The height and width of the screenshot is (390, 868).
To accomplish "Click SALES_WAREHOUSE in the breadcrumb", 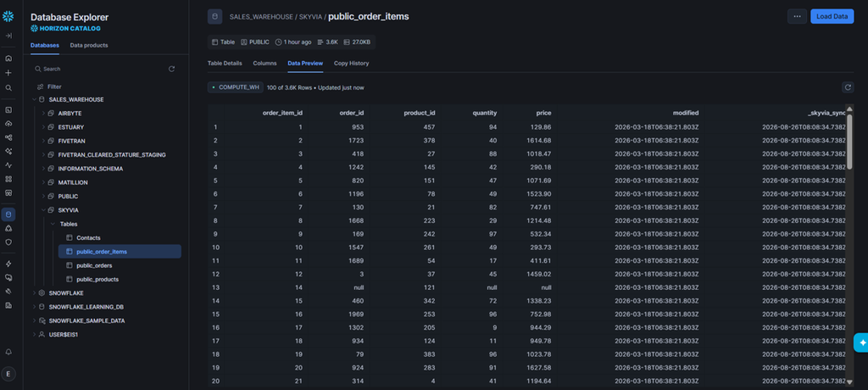I will 261,17.
